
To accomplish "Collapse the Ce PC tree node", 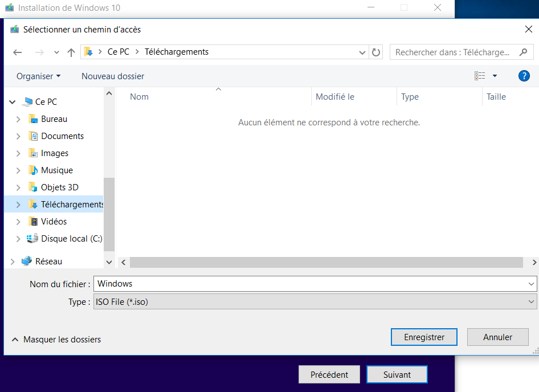I will [x=13, y=102].
